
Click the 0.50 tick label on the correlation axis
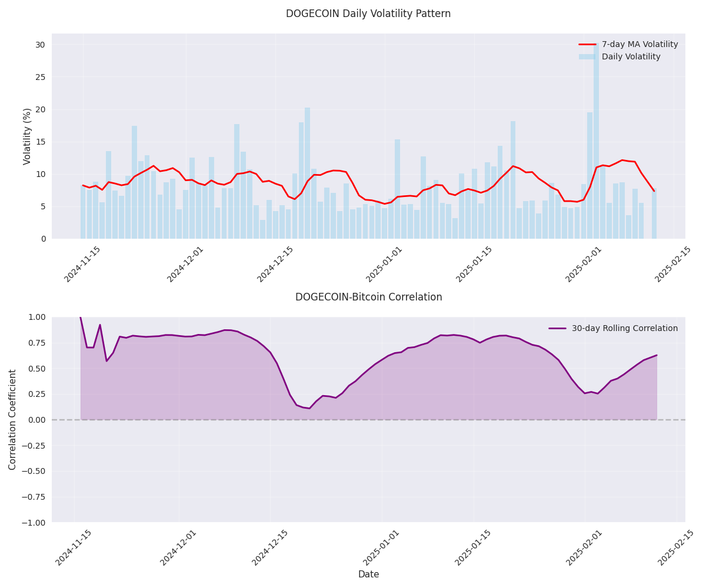[36, 369]
